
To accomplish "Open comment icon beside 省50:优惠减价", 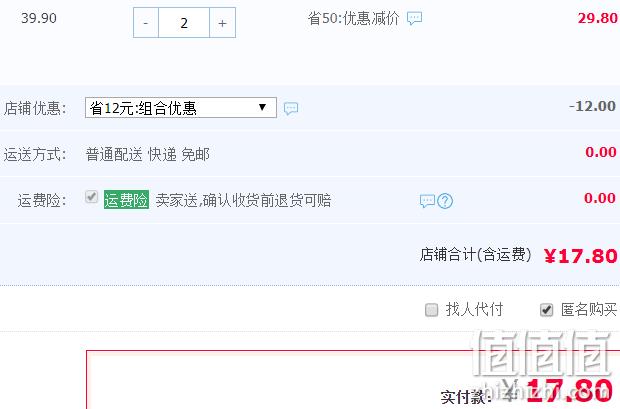I will pyautogui.click(x=414, y=18).
